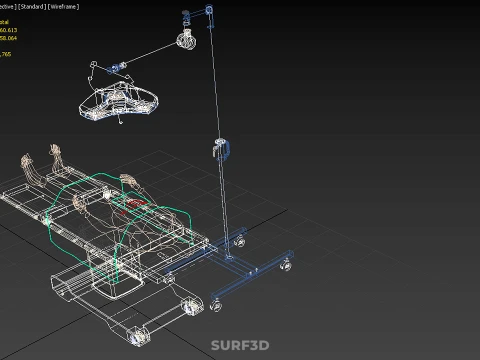Viewport: 480px width, 360px height.
Task: Select the red object on the patient
Action: (x=133, y=205)
